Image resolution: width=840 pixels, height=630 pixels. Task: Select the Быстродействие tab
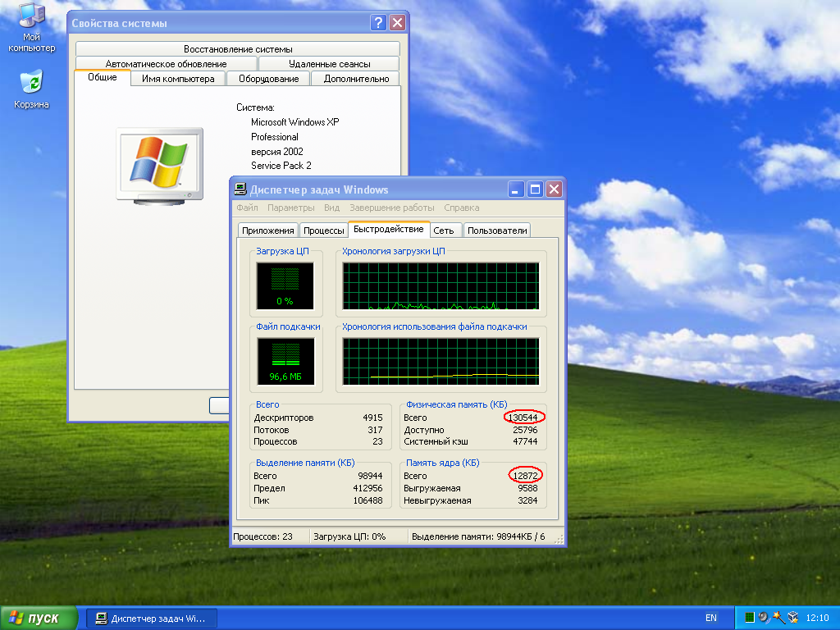pyautogui.click(x=388, y=230)
